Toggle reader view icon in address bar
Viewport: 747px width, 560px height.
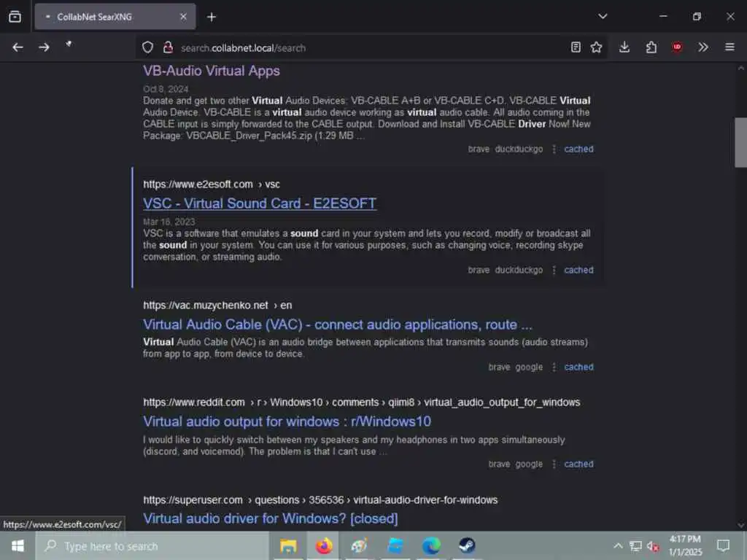tap(576, 47)
